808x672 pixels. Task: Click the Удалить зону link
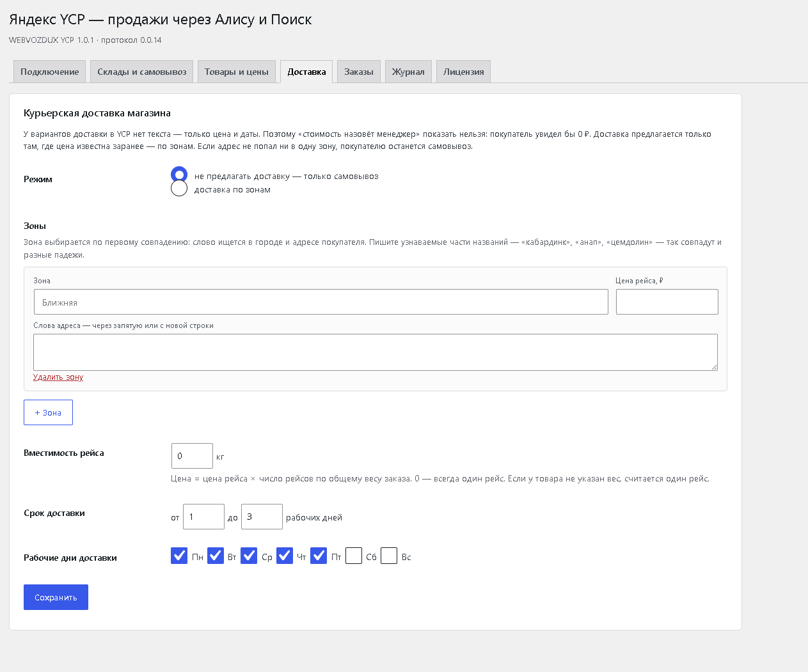pyautogui.click(x=58, y=377)
